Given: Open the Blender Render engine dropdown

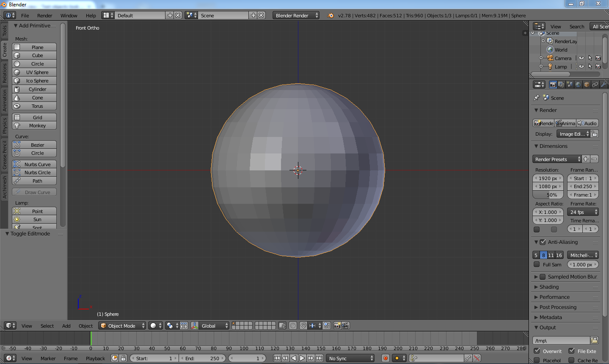Looking at the screenshot, I should tap(296, 15).
